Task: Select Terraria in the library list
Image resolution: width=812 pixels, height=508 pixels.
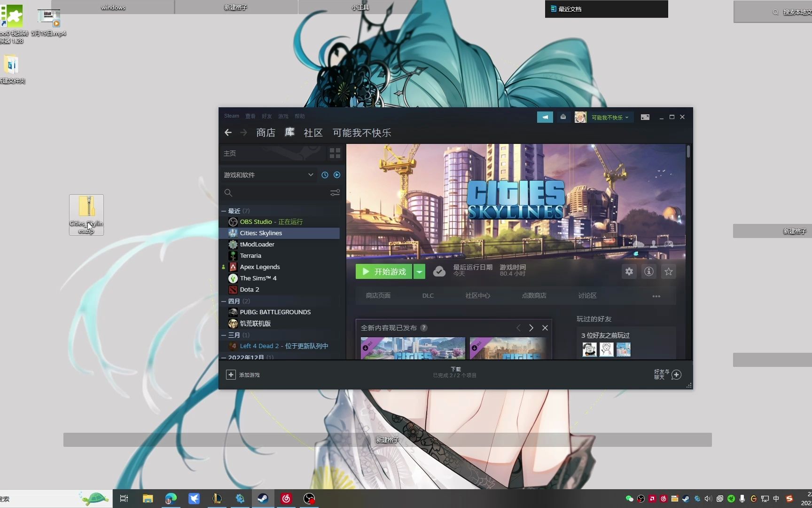Action: (280, 255)
